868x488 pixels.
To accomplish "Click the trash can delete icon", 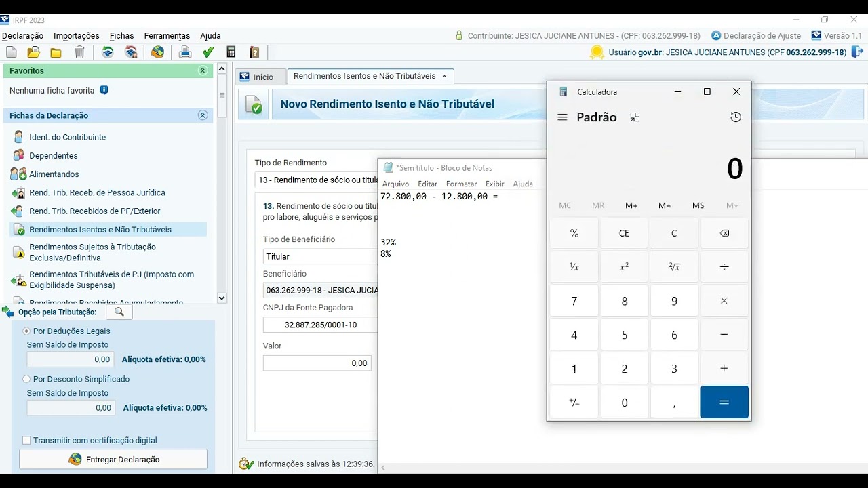I will [x=79, y=52].
